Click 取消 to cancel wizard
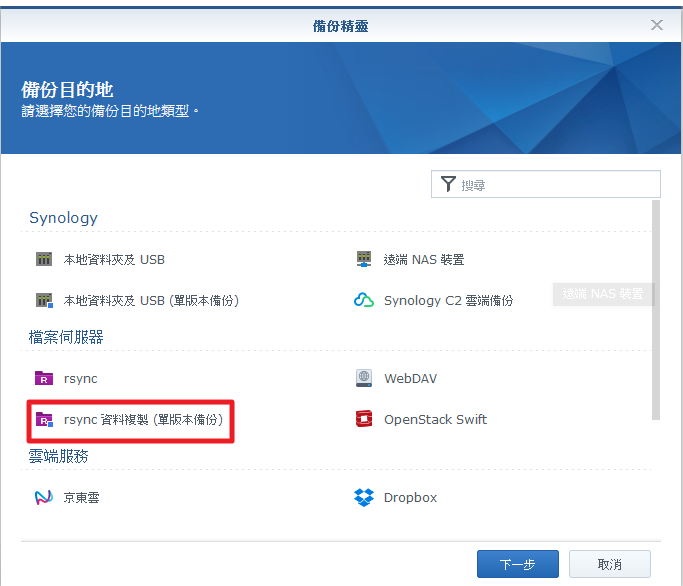The width and height of the screenshot is (683, 586). click(x=610, y=564)
